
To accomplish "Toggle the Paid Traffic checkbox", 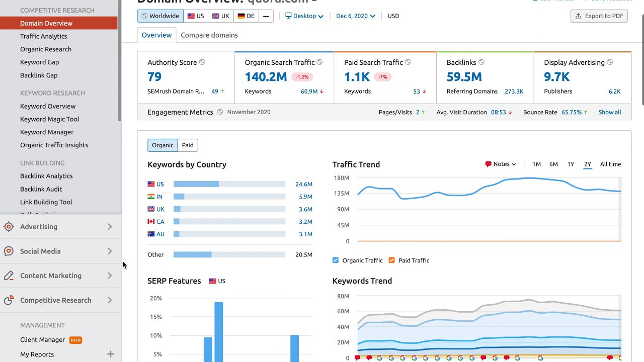I will click(392, 260).
